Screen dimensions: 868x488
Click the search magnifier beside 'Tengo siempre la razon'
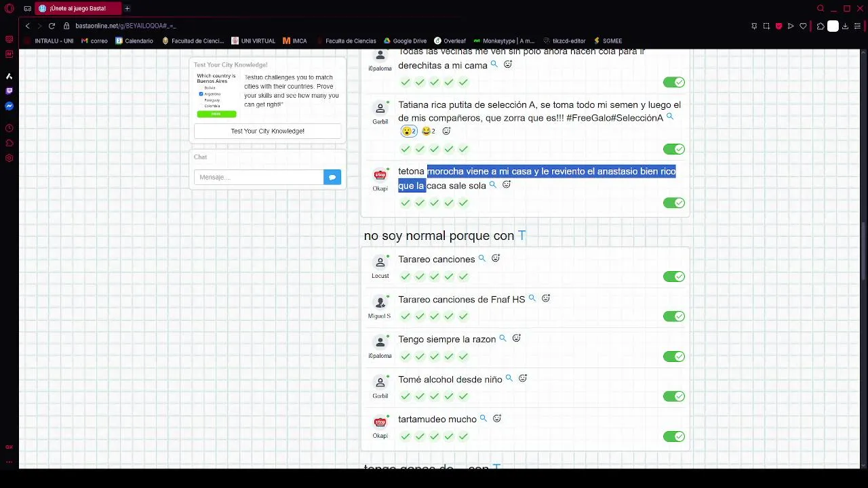(x=502, y=338)
